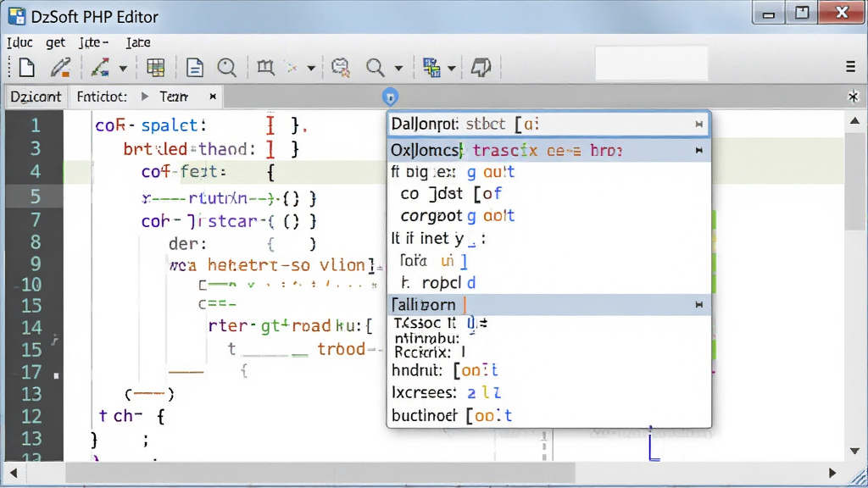Click the pencil edit icon in toolbar
The width and height of the screenshot is (868, 488).
(x=60, y=68)
